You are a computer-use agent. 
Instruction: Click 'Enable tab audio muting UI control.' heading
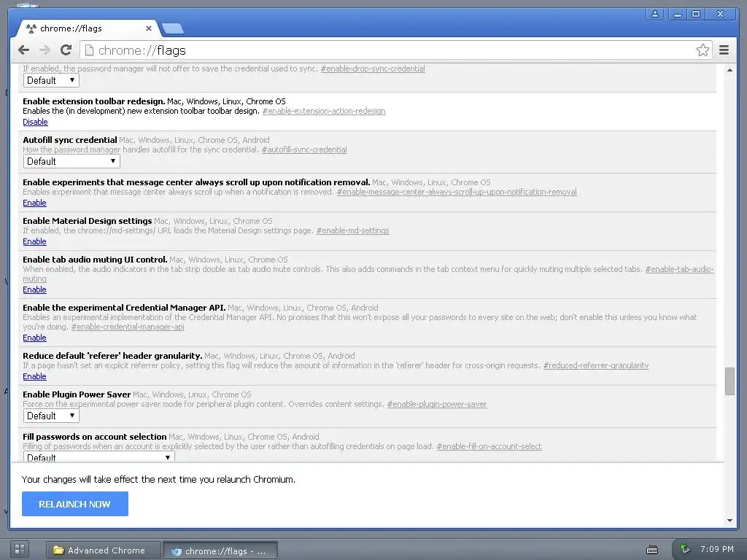tap(95, 260)
